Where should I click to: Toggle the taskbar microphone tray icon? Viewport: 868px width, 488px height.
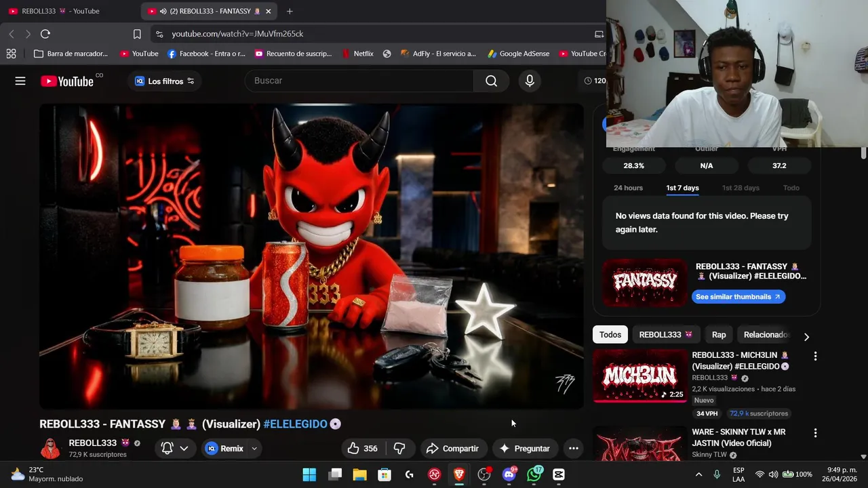717,474
